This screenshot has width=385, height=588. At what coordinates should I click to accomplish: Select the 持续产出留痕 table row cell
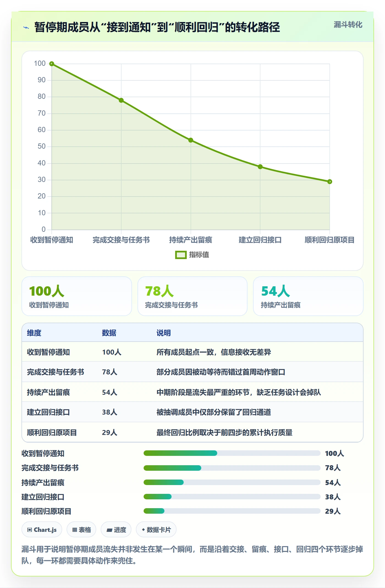click(x=48, y=392)
